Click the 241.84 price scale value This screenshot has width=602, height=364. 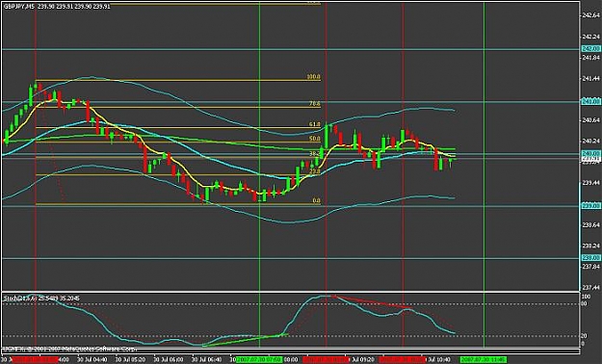[x=590, y=58]
